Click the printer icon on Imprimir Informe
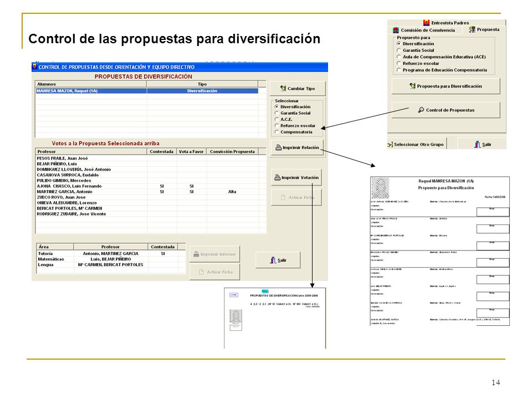 point(196,254)
